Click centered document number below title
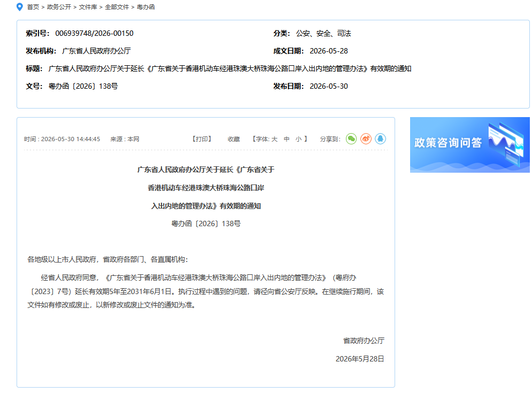 click(206, 224)
